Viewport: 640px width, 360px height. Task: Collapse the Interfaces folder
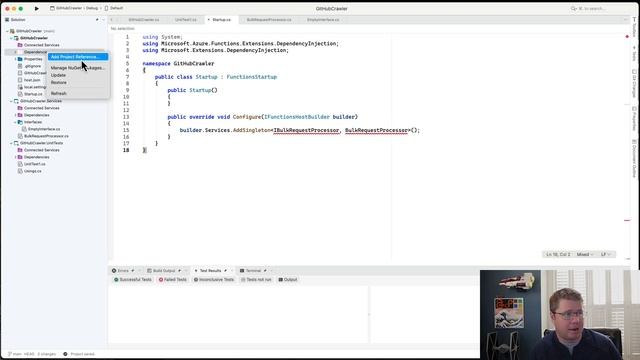point(16,122)
